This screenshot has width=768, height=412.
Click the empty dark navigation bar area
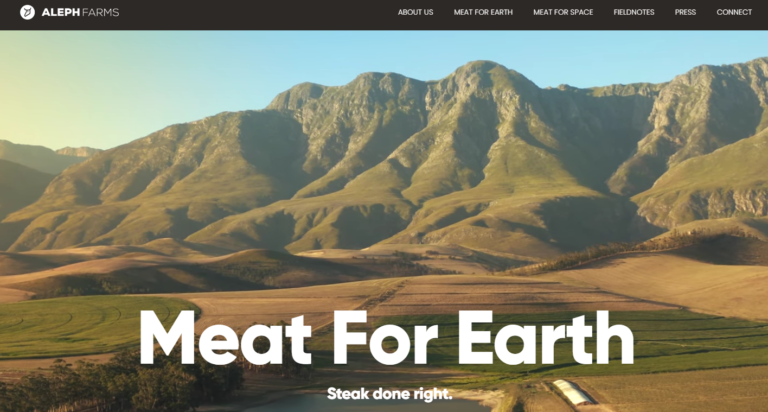255,15
